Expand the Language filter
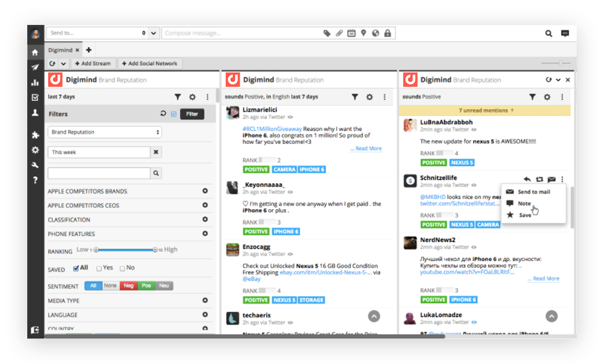Viewport: 604px width, 364px height. [205, 314]
